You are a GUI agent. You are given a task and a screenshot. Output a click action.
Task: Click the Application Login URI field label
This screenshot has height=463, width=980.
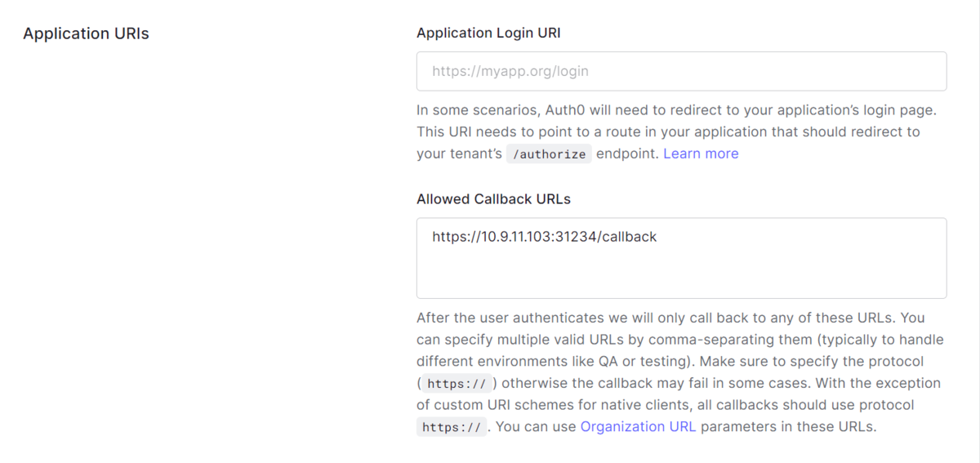(x=488, y=33)
